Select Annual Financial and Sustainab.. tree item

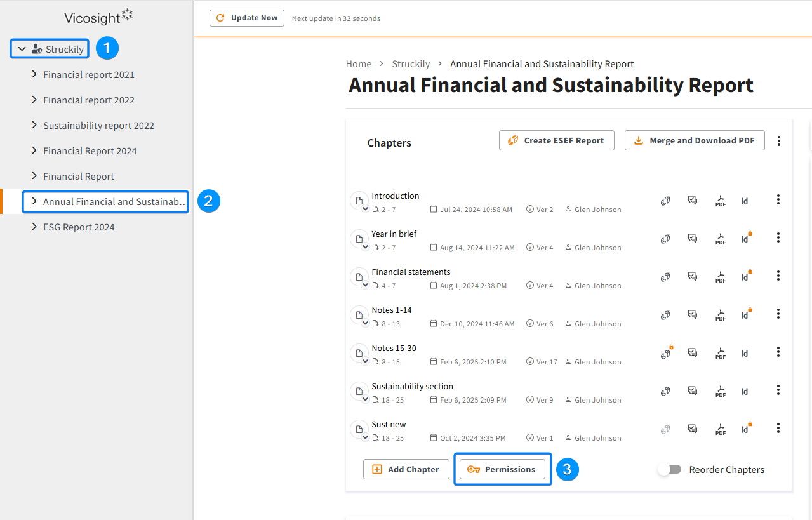pyautogui.click(x=116, y=201)
